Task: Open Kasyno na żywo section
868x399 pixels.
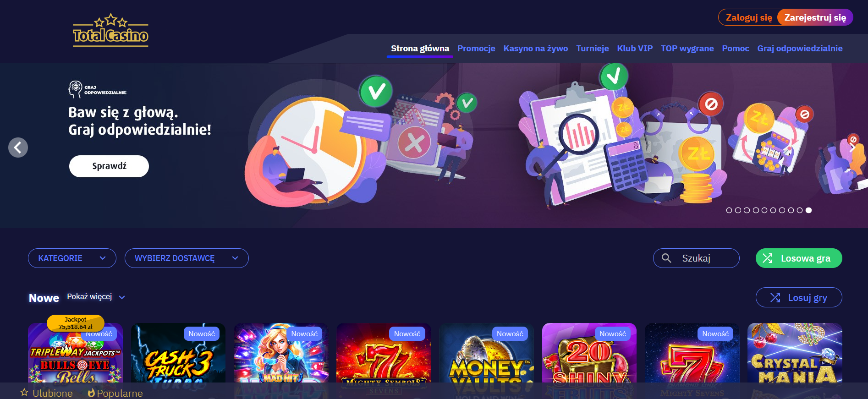Action: point(535,49)
